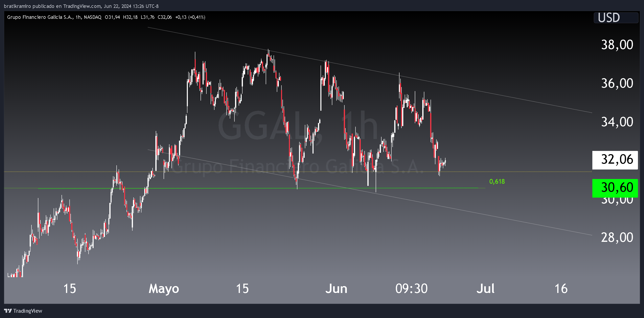The height and width of the screenshot is (318, 644).
Task: Click the 38,00 price axis label
Action: pyautogui.click(x=617, y=45)
